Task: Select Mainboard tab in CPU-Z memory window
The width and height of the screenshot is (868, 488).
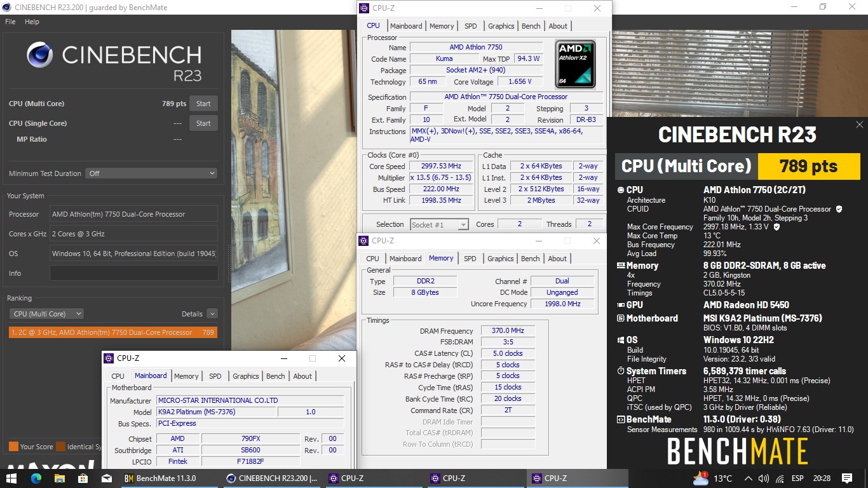Action: point(405,259)
